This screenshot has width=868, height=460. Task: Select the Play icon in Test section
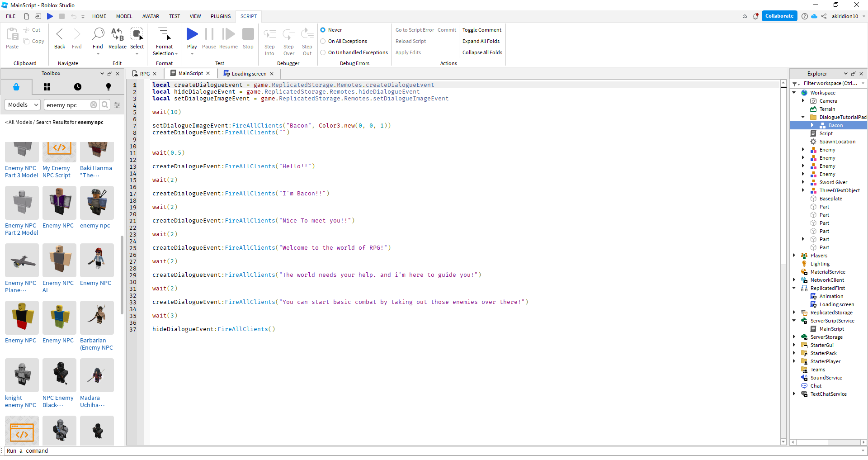(192, 33)
